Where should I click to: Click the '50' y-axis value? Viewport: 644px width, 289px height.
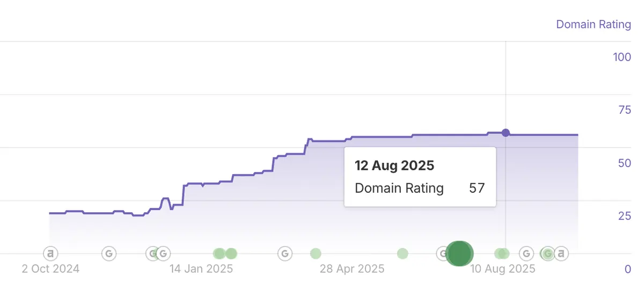pos(625,163)
